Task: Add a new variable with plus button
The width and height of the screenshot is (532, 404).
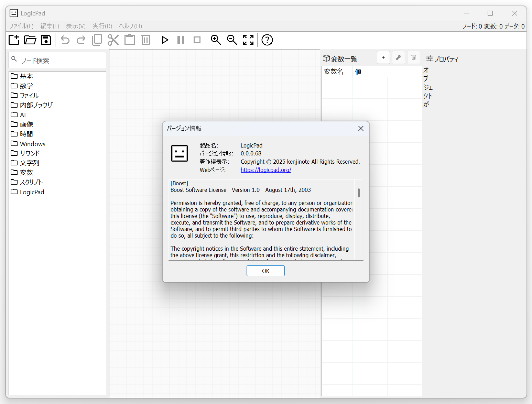Action: point(383,57)
